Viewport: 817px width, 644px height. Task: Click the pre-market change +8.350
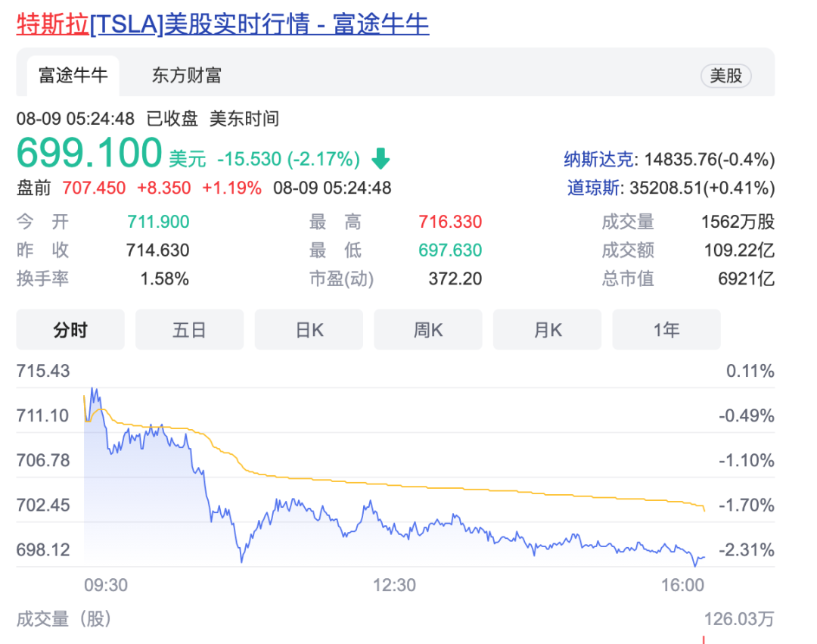(163, 188)
